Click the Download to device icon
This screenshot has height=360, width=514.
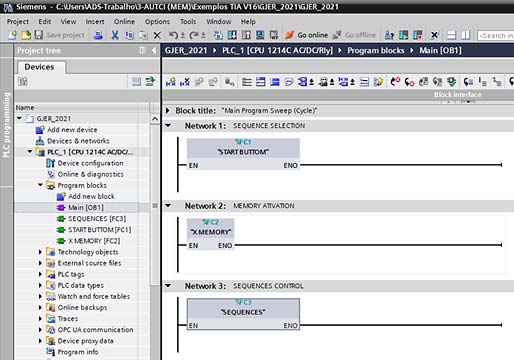pyautogui.click(x=232, y=35)
